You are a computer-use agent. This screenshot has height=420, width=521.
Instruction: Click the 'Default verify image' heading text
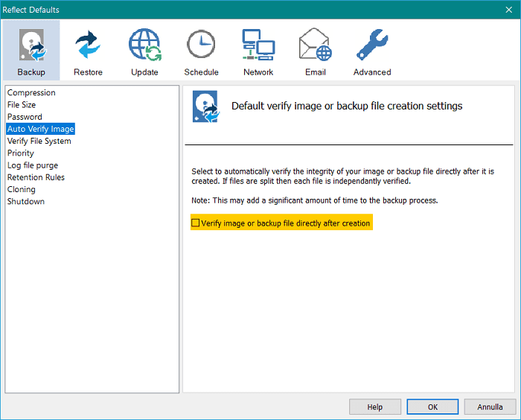(x=347, y=106)
